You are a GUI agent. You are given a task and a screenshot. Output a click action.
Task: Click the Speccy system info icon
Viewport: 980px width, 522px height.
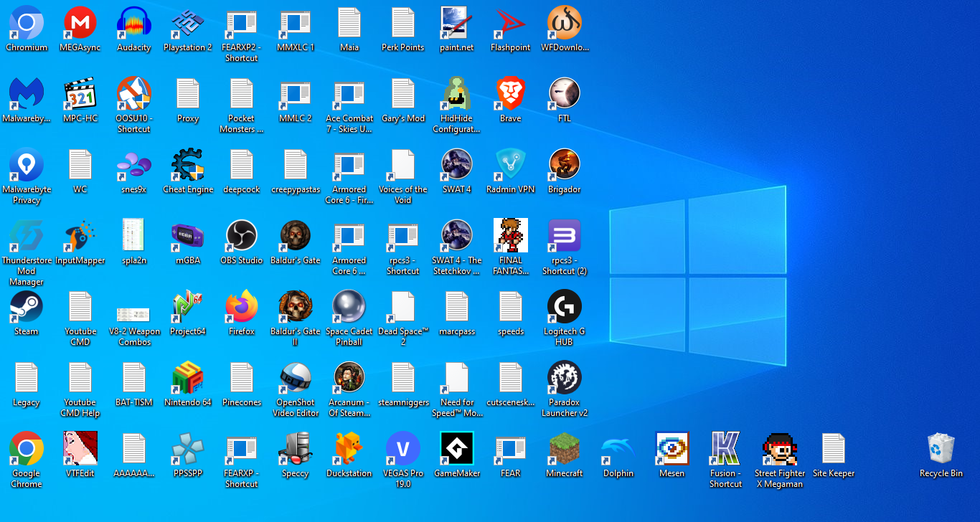tap(296, 449)
